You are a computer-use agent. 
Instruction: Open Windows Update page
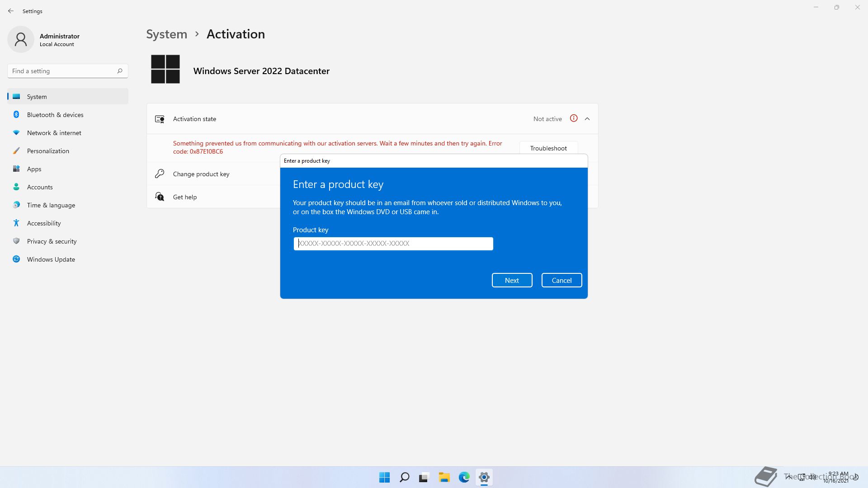click(68, 259)
